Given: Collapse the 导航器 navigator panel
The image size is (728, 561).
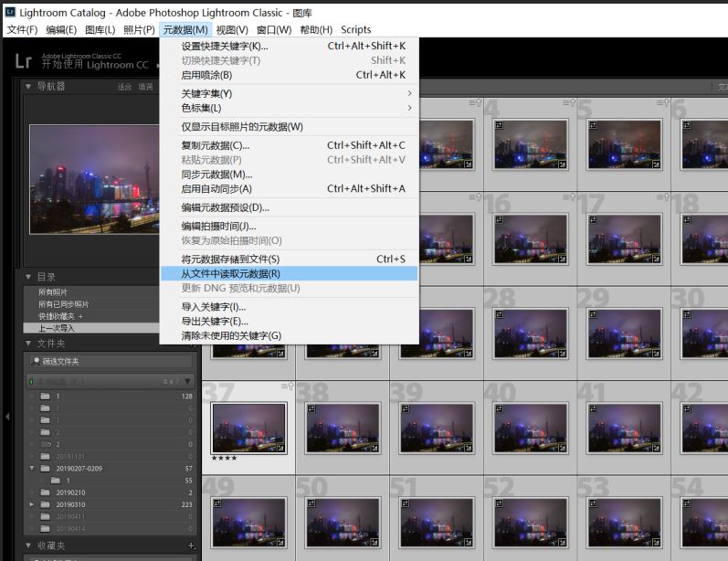Looking at the screenshot, I should (x=29, y=87).
